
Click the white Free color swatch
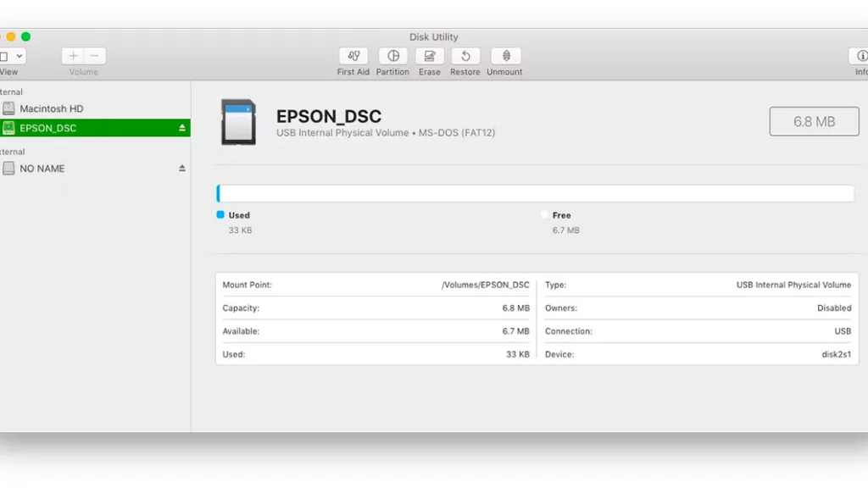[544, 214]
